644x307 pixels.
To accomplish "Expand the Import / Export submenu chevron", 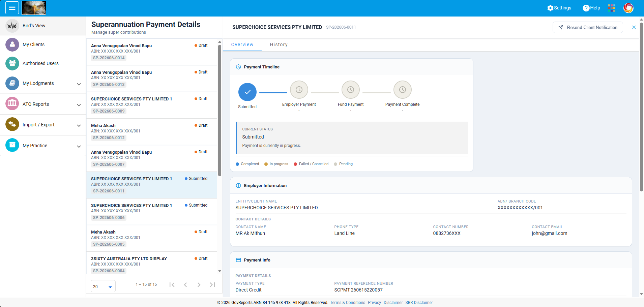I will pos(79,126).
